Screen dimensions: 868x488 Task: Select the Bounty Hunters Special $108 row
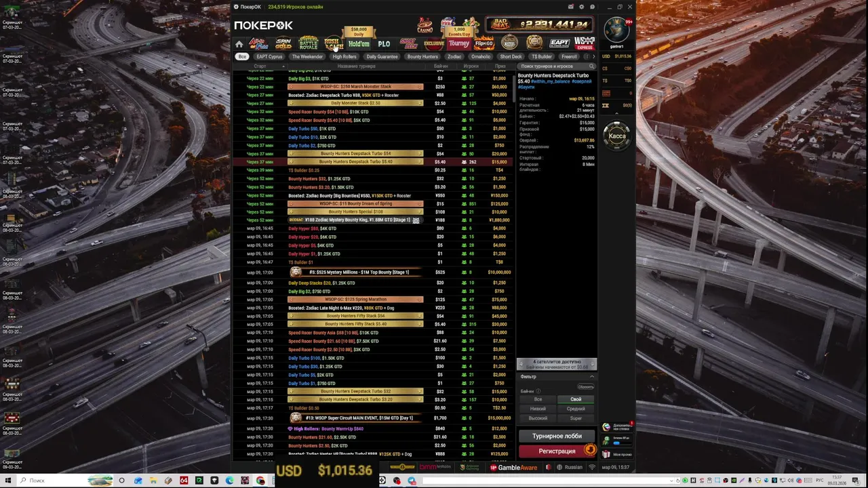click(x=374, y=211)
